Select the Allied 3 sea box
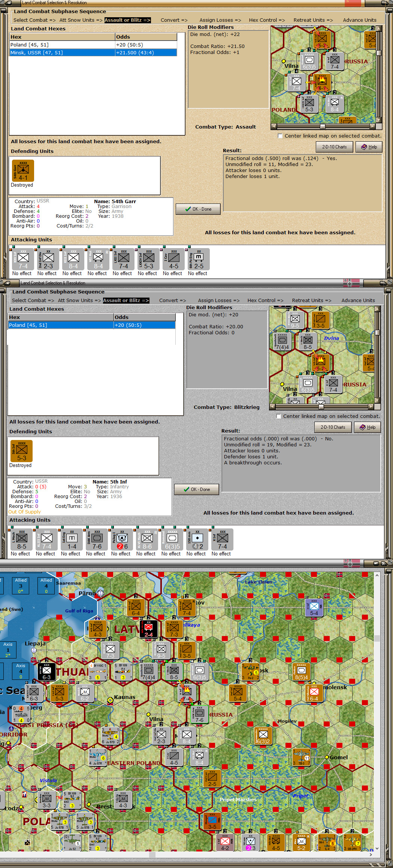This screenshot has height=868, width=393. pos(21,585)
